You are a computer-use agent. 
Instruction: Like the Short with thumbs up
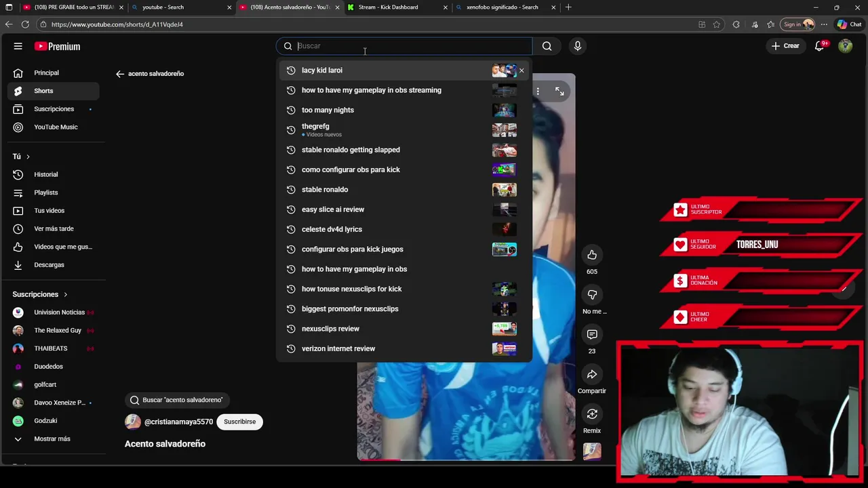tap(592, 255)
